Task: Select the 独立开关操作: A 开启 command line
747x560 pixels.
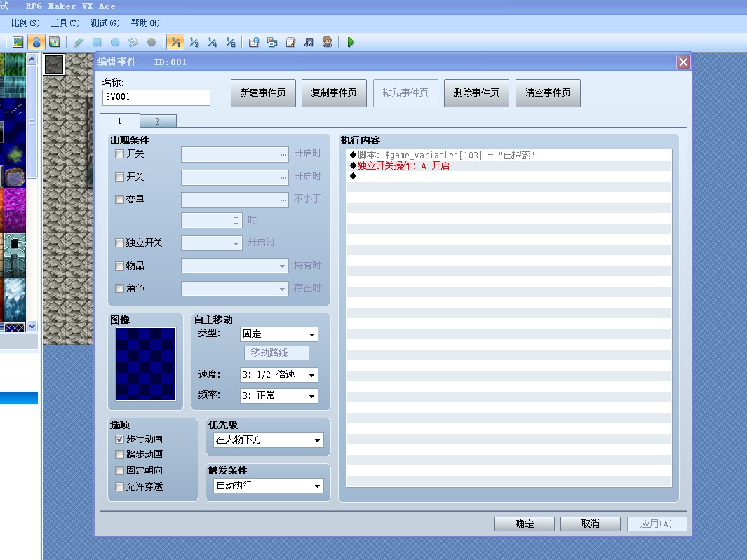Action: pyautogui.click(x=509, y=165)
